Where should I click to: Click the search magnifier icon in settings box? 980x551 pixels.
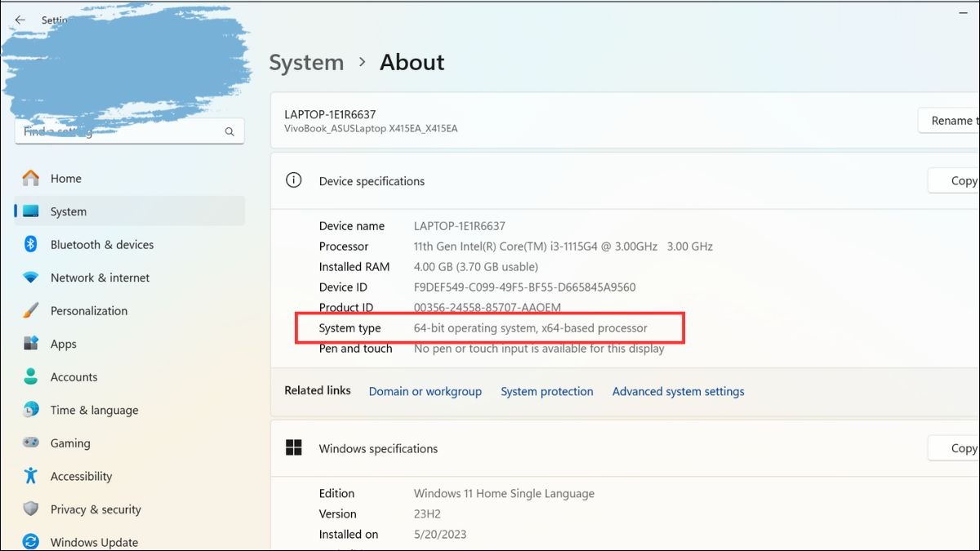coord(229,131)
